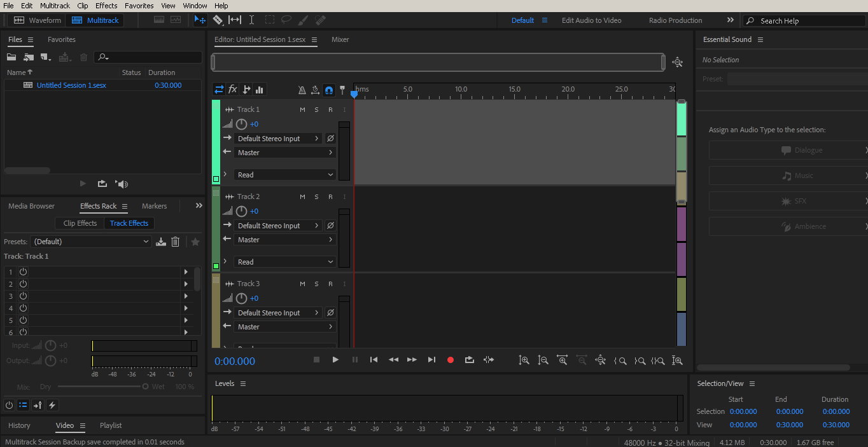This screenshot has height=447, width=868.
Task: Delete effects rack preset trash icon
Action: click(x=176, y=242)
